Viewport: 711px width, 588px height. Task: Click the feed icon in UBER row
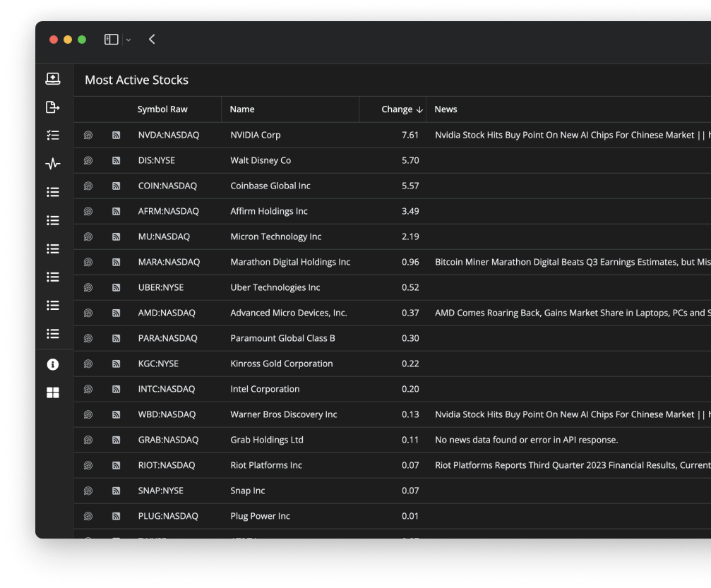(116, 287)
